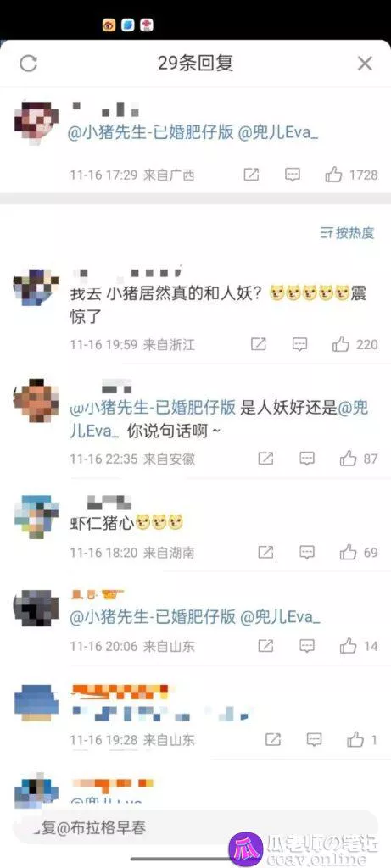Open the Weibo icon in status bar

(109, 25)
